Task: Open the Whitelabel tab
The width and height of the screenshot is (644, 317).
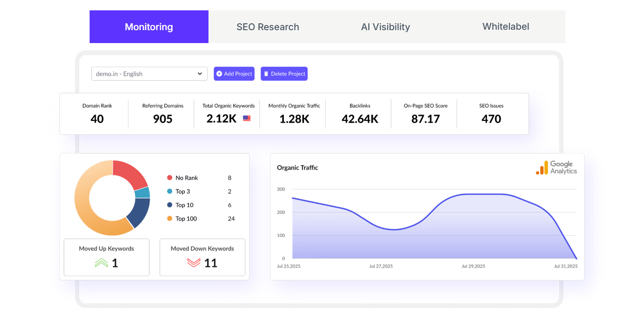Action: click(x=506, y=27)
